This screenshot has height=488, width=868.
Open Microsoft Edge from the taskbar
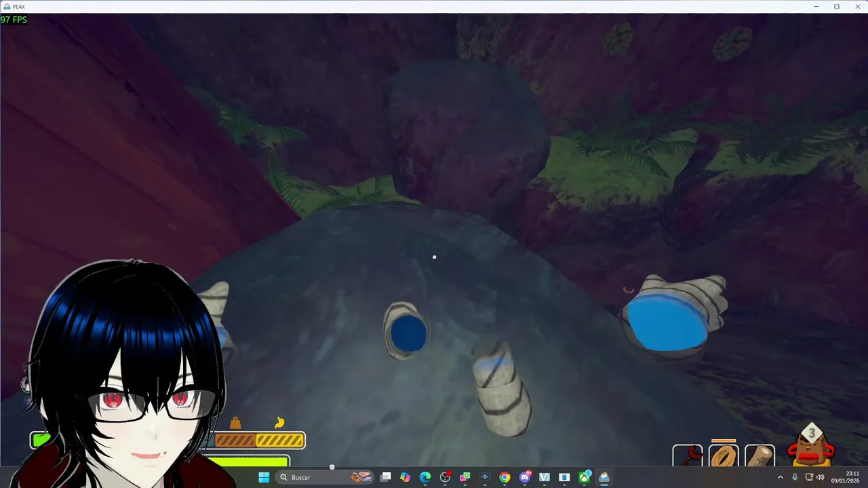pos(425,477)
